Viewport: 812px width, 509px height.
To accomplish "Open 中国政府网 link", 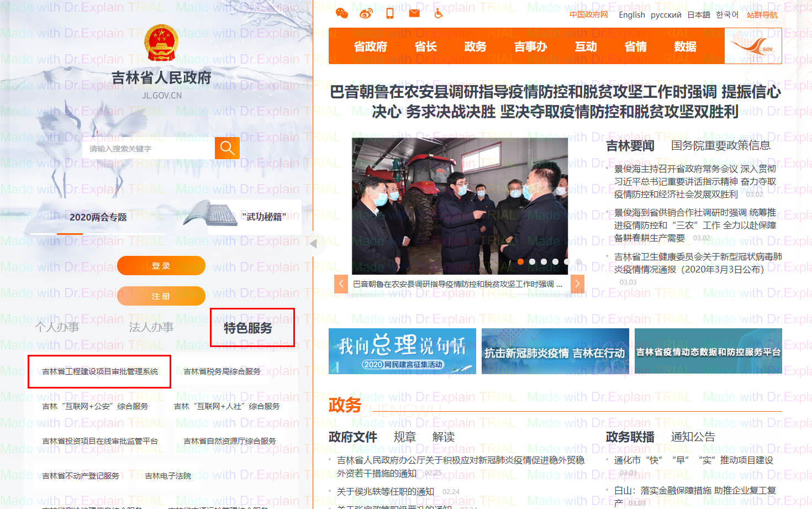I will pyautogui.click(x=589, y=14).
